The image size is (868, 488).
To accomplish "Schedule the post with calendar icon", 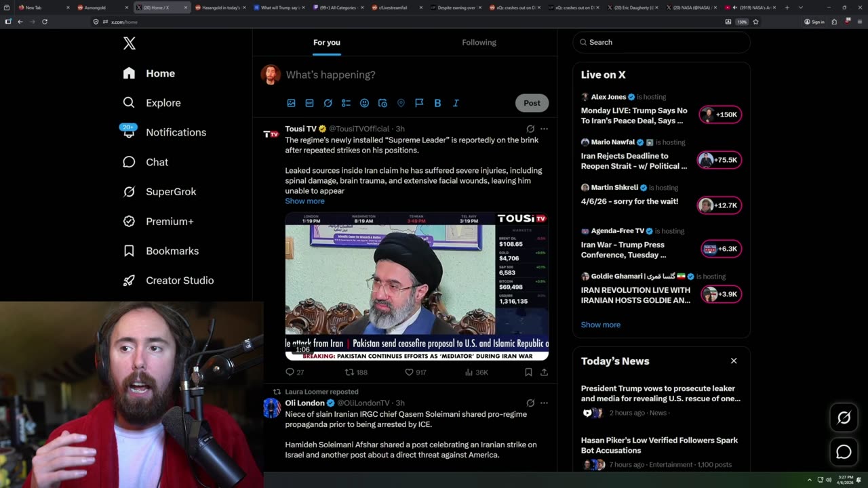I will (x=382, y=103).
